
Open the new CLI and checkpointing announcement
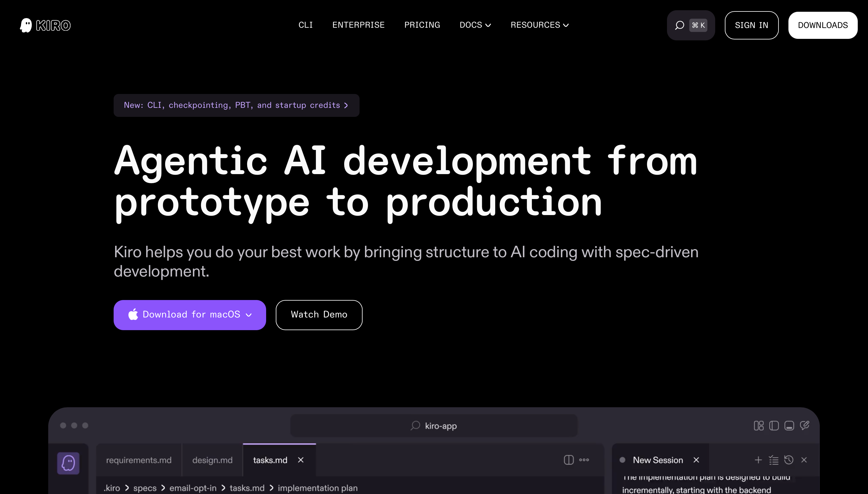pyautogui.click(x=236, y=105)
